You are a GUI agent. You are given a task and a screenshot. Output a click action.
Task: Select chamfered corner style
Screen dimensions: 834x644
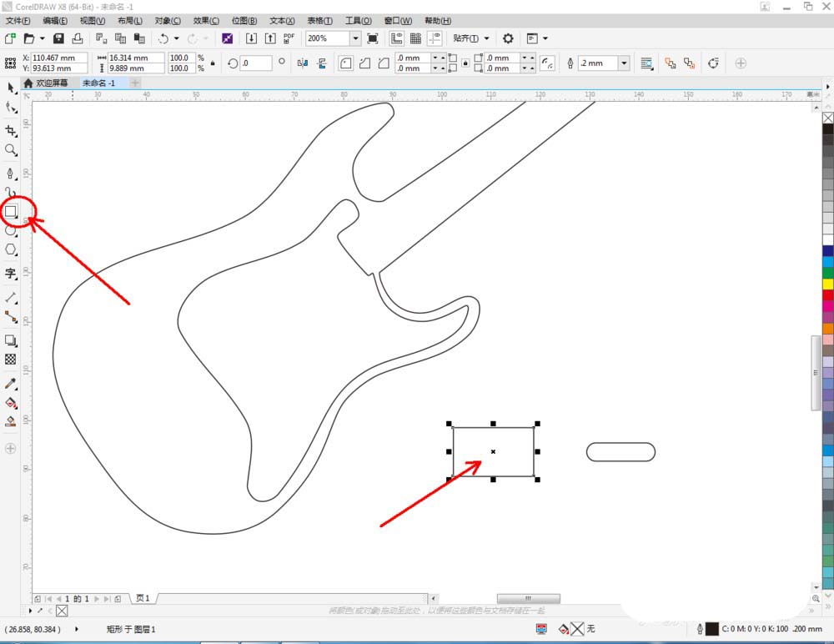384,63
